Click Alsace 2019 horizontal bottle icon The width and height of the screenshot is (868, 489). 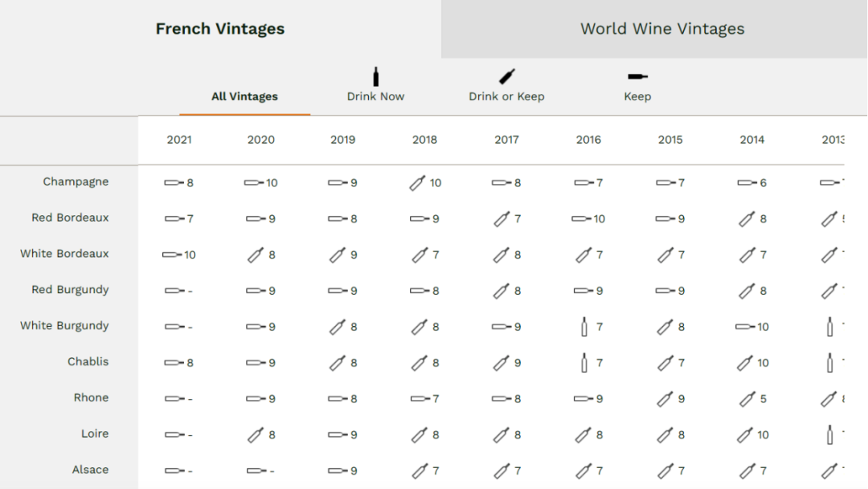[x=338, y=471]
